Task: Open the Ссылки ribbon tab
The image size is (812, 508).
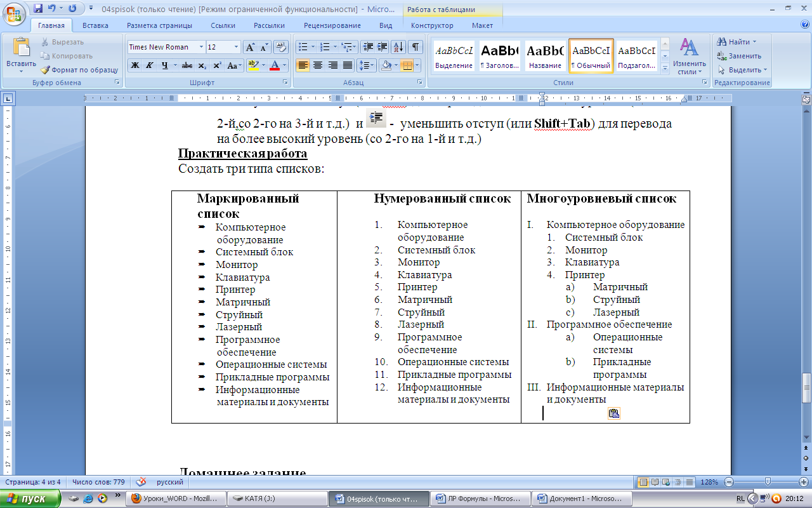Action: (x=223, y=25)
